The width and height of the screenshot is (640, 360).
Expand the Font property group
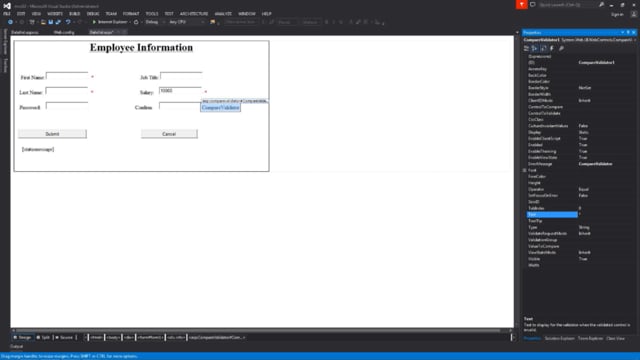pos(524,170)
